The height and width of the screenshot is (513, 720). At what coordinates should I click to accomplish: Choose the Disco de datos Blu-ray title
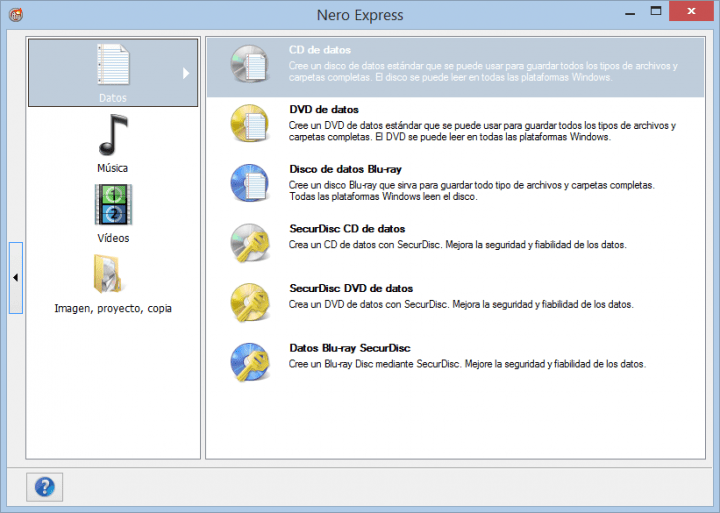click(x=345, y=169)
